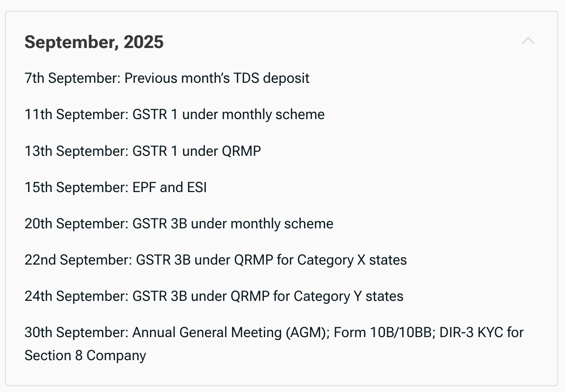Collapse the September, 2025 section chevron

528,41
